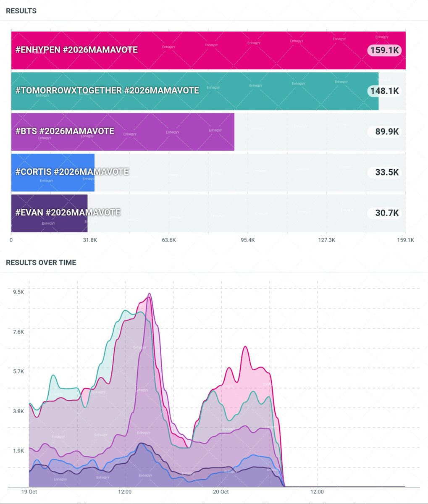The image size is (428, 504).
Task: Click the #ENHYPEN #2026MAMAVOTE bar label
Action: (76, 50)
